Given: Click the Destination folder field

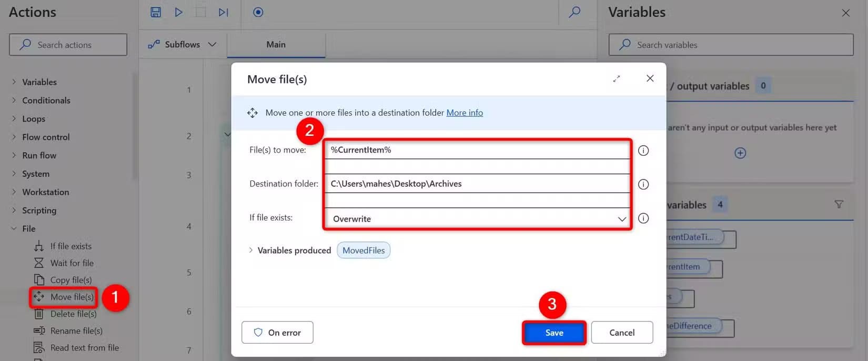Looking at the screenshot, I should click(477, 184).
